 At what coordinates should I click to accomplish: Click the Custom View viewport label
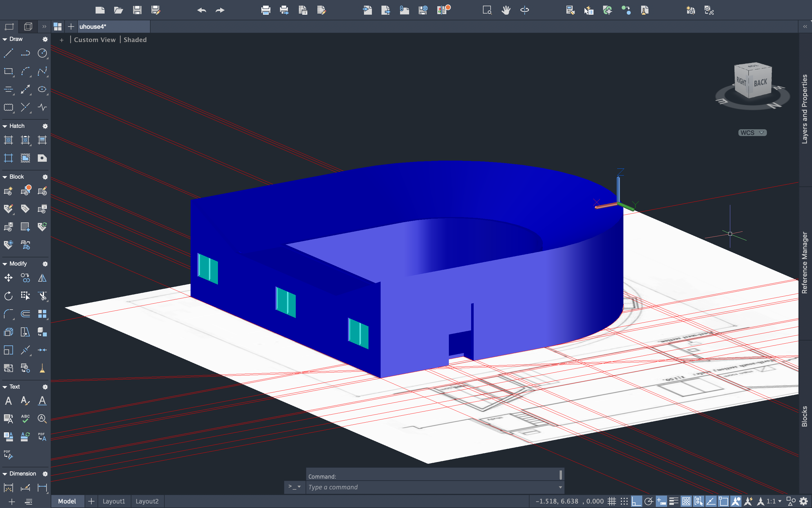coord(95,40)
